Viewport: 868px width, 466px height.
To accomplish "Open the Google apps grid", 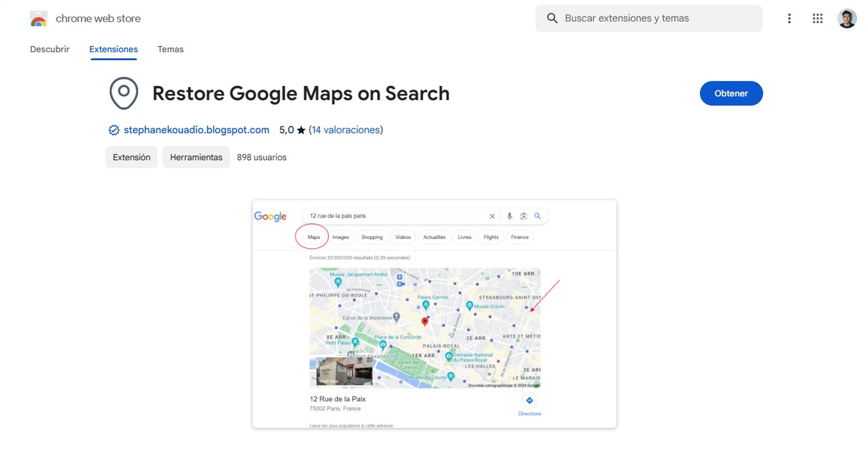I will pyautogui.click(x=817, y=18).
